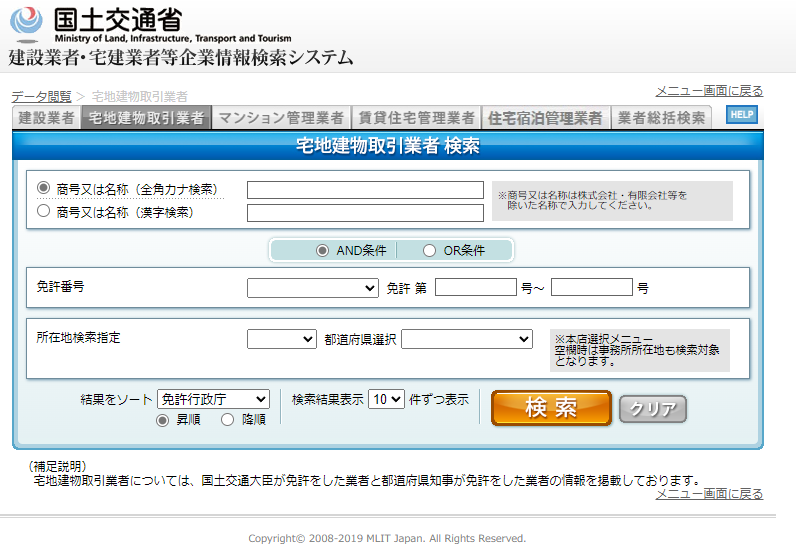Select 昇順 ascending sort order
This screenshot has width=796, height=552.
coord(163,420)
